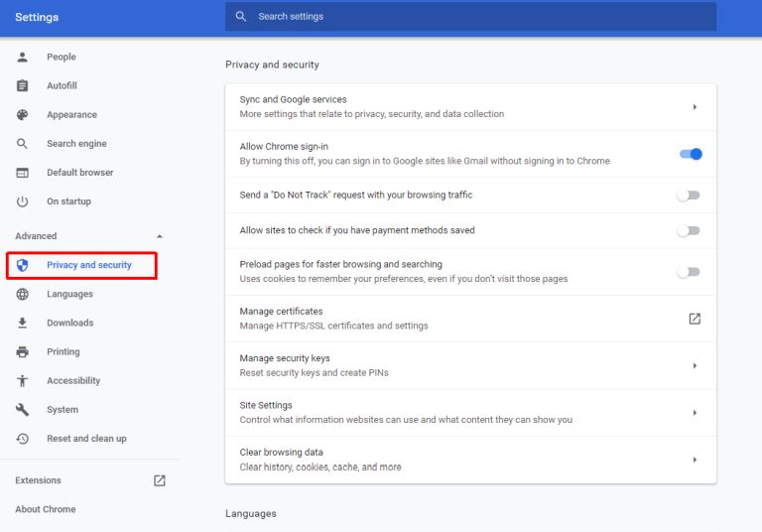Open About Chrome
The image size is (762, 532).
click(46, 509)
